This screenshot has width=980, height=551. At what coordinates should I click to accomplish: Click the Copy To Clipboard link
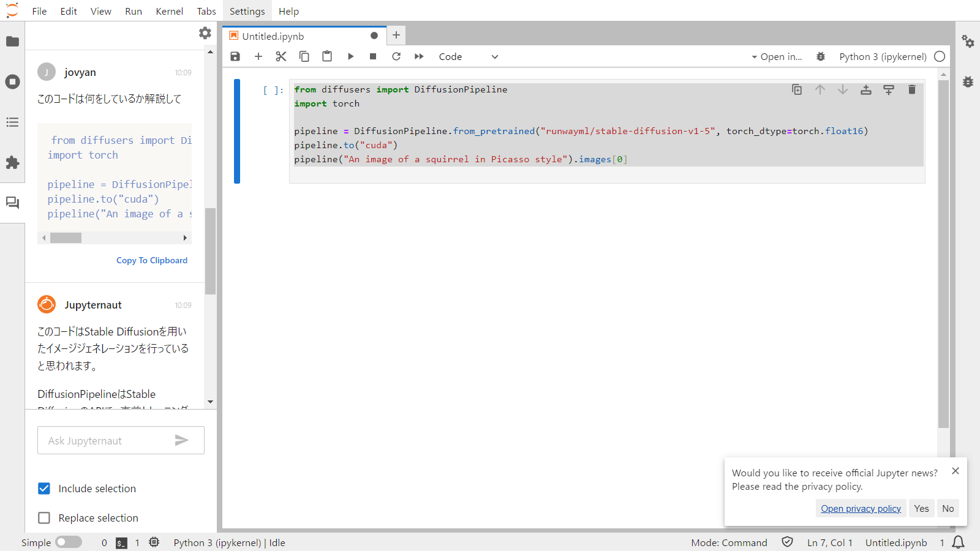152,260
